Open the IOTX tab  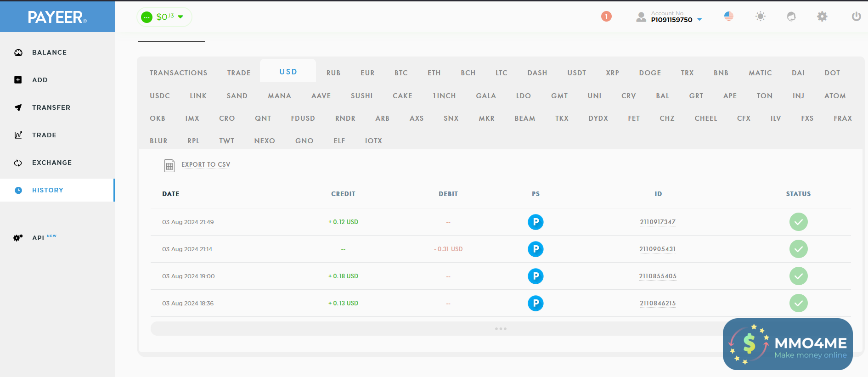(373, 141)
